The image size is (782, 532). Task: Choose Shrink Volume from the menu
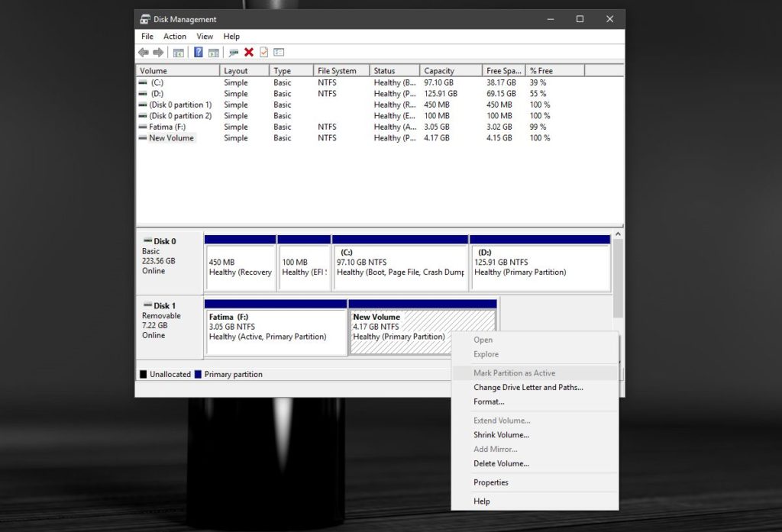pos(501,434)
